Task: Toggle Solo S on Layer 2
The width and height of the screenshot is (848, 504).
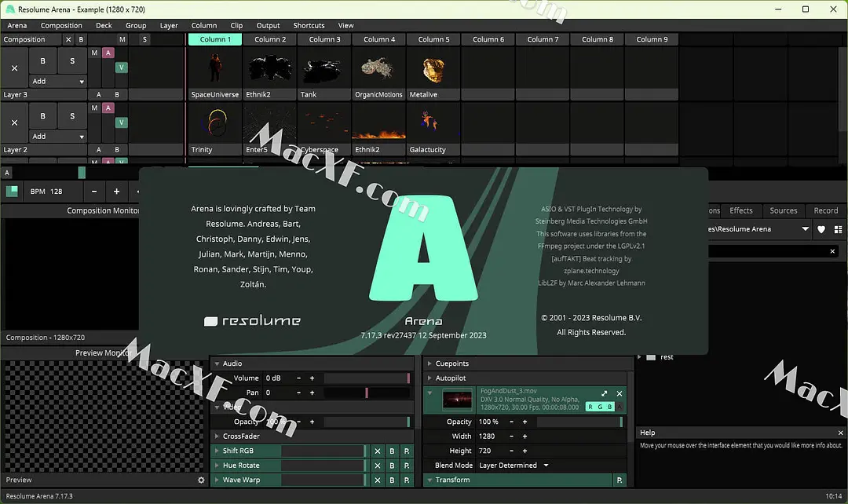Action: pos(72,116)
